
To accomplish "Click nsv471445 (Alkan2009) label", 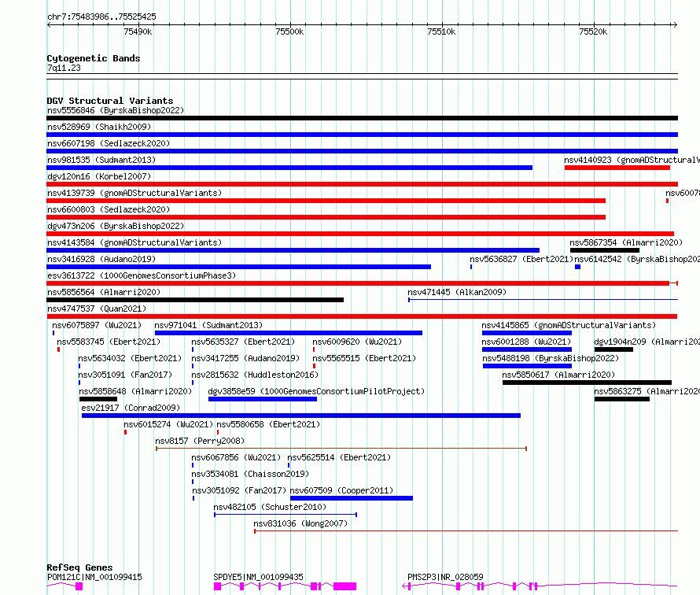I will [x=457, y=292].
